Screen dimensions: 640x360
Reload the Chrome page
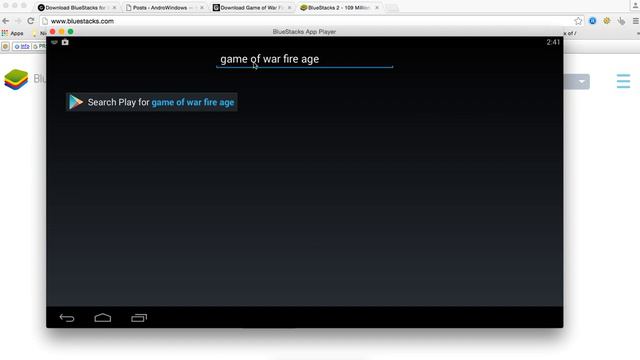coord(31,21)
